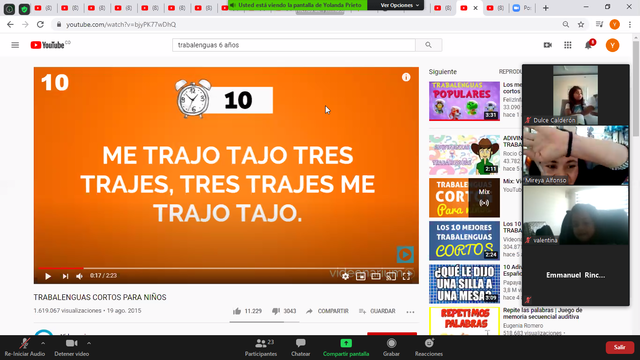Image resolution: width=640 pixels, height=360 pixels.
Task: Click the YouTube search magnifier button
Action: pos(428,45)
